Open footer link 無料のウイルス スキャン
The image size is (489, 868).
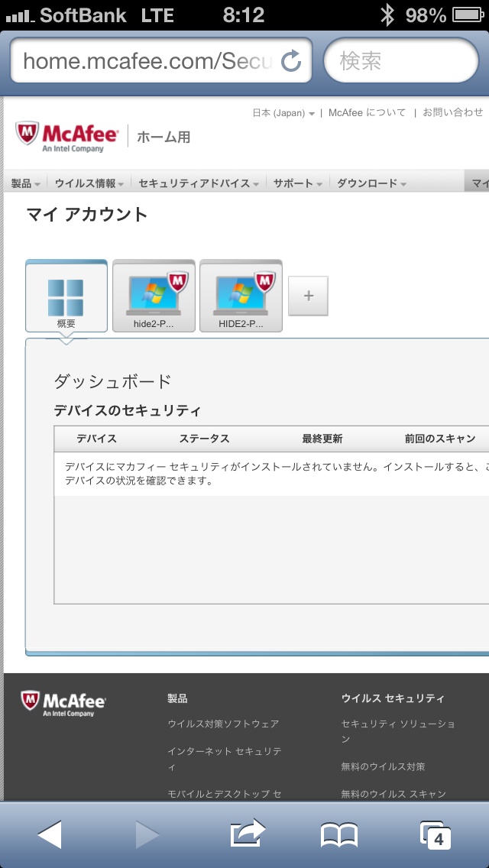pyautogui.click(x=393, y=794)
